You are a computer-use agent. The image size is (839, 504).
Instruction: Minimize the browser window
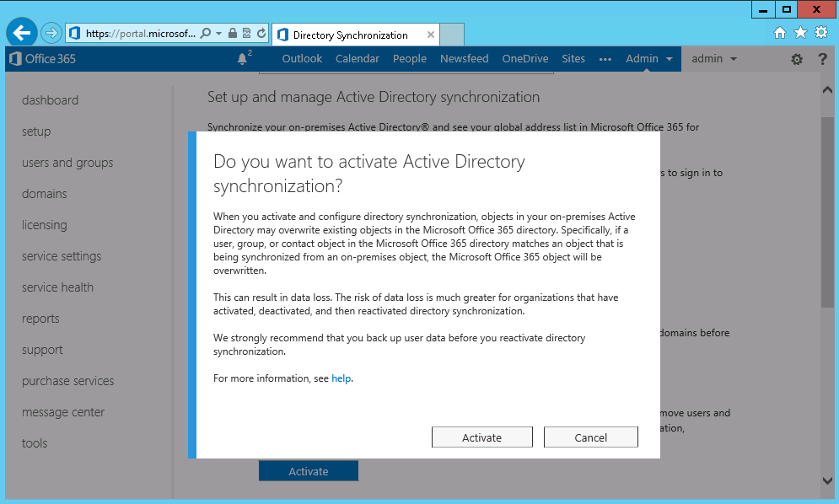(x=764, y=9)
